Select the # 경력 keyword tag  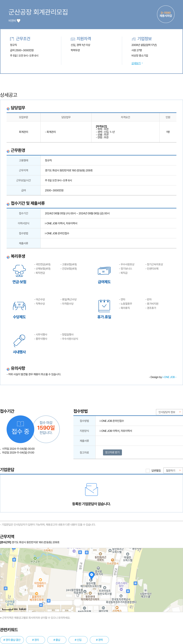[99, 640]
